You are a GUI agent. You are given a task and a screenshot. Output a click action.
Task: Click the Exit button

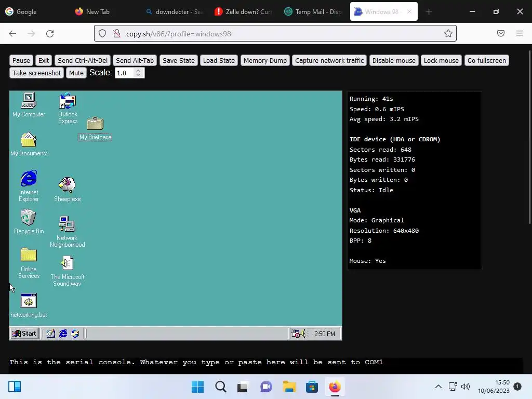click(44, 60)
